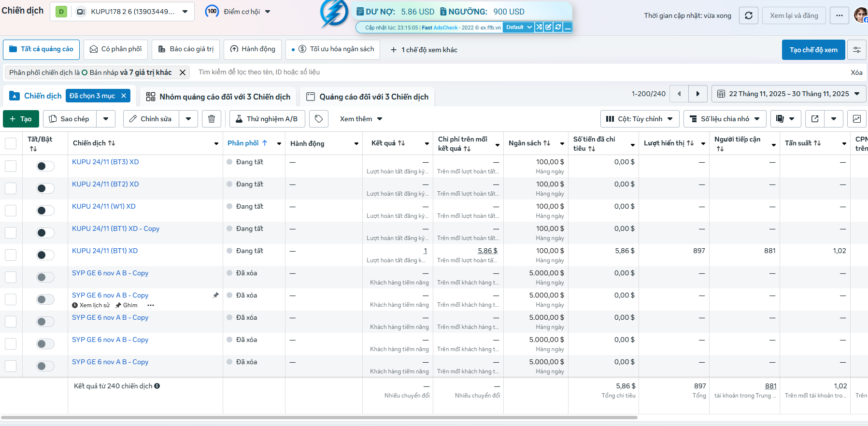This screenshot has height=426, width=868.
Task: Open the date range picker dropdown
Action: point(789,94)
